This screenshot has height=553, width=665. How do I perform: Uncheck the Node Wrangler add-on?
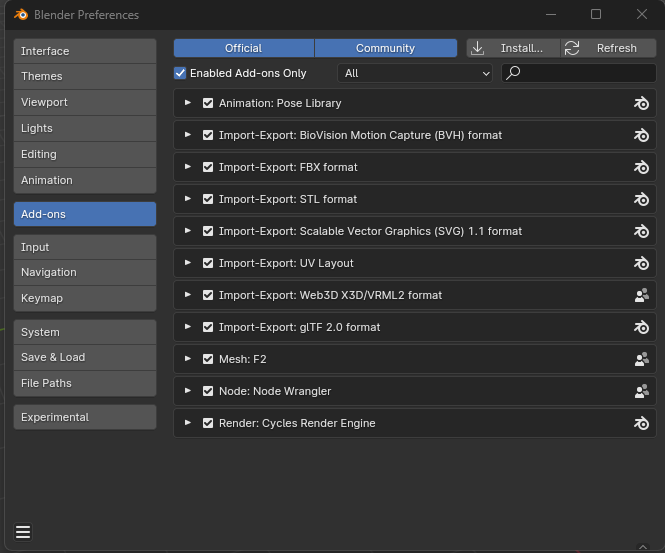[x=208, y=391]
